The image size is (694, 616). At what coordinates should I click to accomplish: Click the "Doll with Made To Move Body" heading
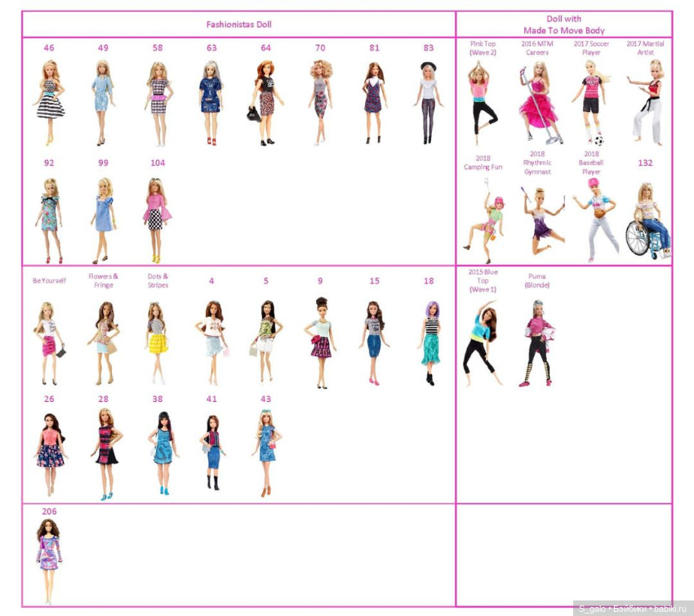[x=564, y=25]
